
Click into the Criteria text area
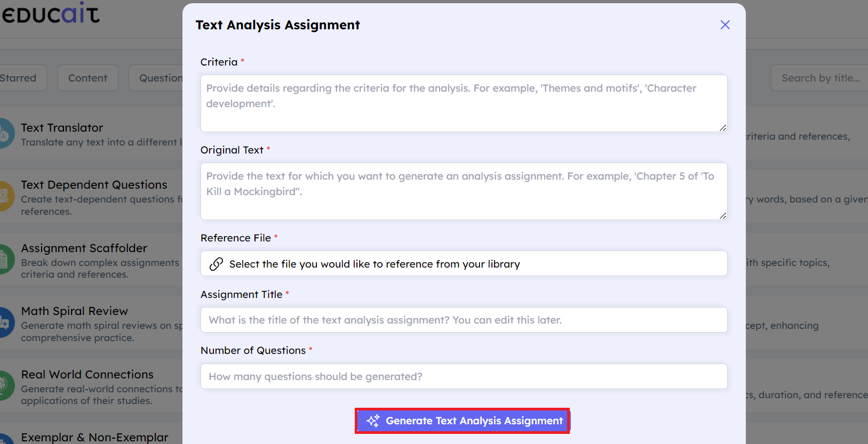pos(464,103)
